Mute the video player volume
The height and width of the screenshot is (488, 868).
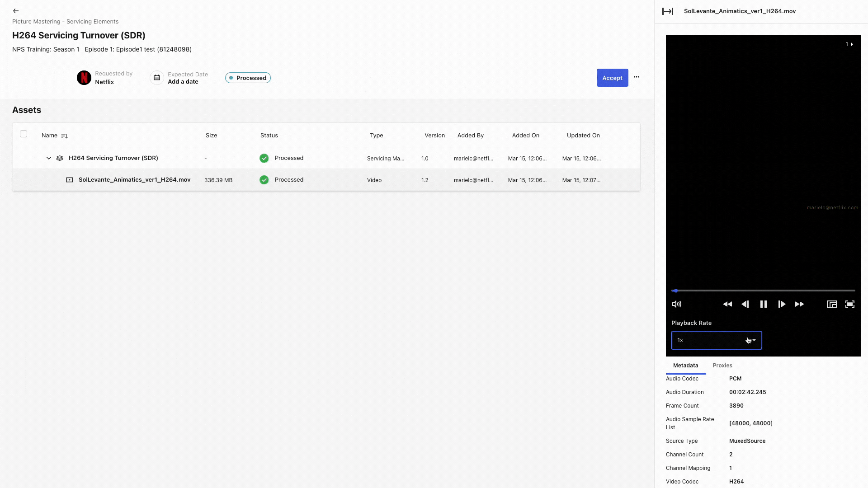point(676,304)
